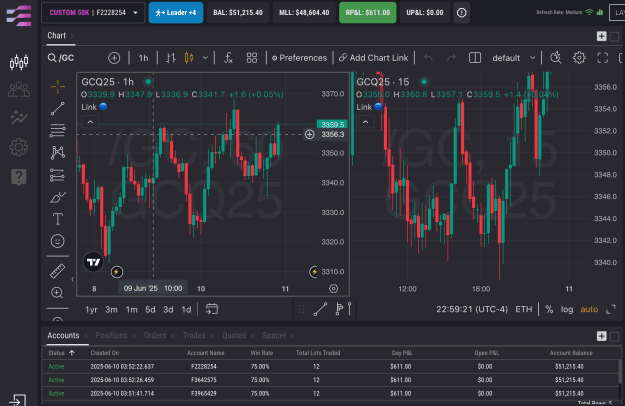Select the forecast position measurement tool
The width and height of the screenshot is (625, 406).
tap(58, 175)
